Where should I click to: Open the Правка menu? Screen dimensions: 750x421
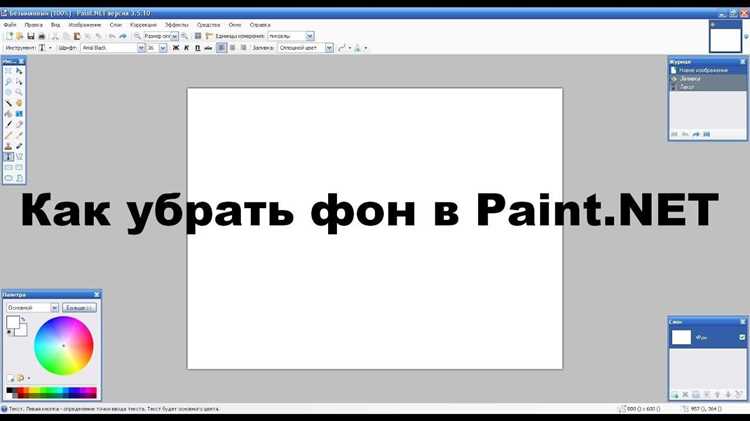click(x=33, y=25)
